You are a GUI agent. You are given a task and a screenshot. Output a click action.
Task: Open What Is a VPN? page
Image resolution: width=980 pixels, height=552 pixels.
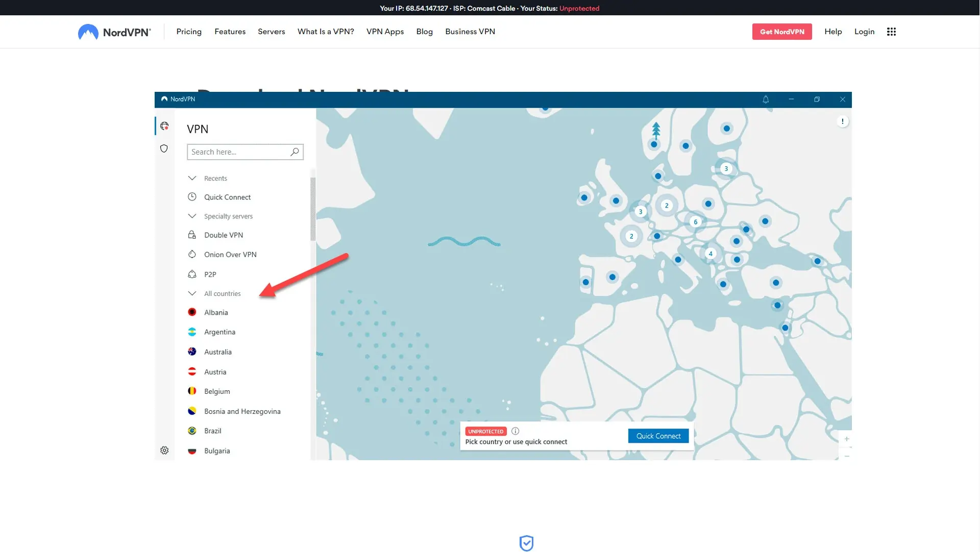(x=326, y=32)
